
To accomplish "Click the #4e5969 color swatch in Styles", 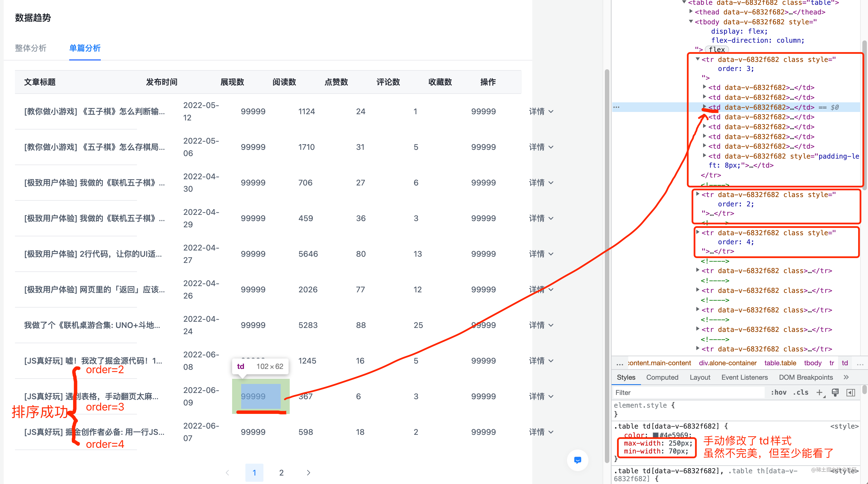I will click(656, 435).
